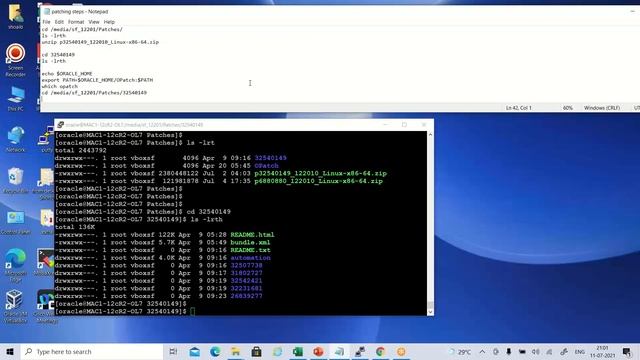Click the 60% zoom level in status bar
This screenshot has width=640, height=360.
[567, 108]
